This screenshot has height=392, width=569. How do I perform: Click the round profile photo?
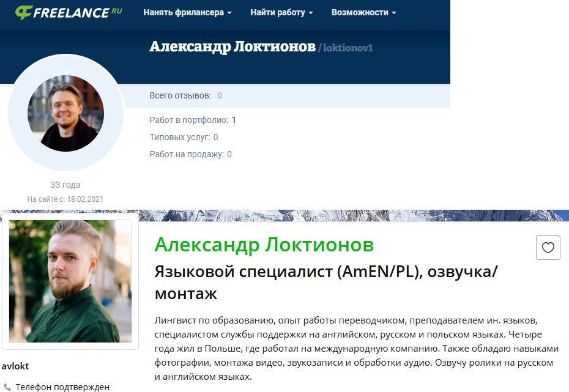(x=65, y=113)
